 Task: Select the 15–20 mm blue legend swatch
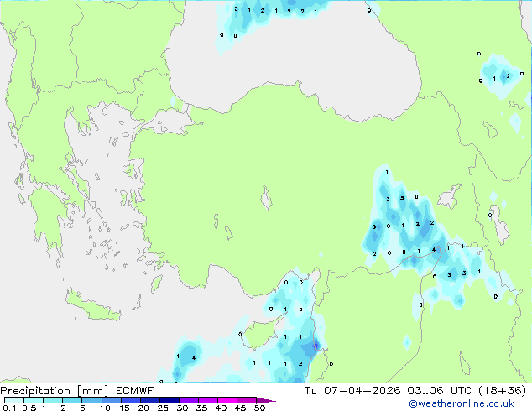pos(131,400)
